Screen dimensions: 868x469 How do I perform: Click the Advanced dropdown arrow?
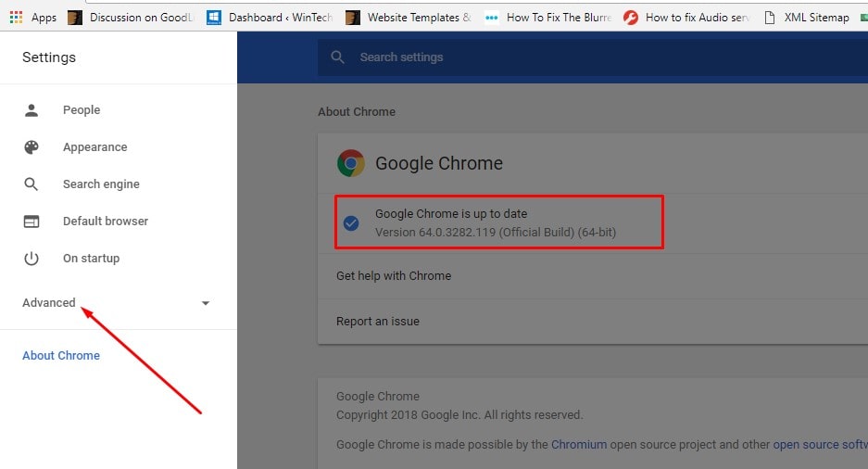206,303
